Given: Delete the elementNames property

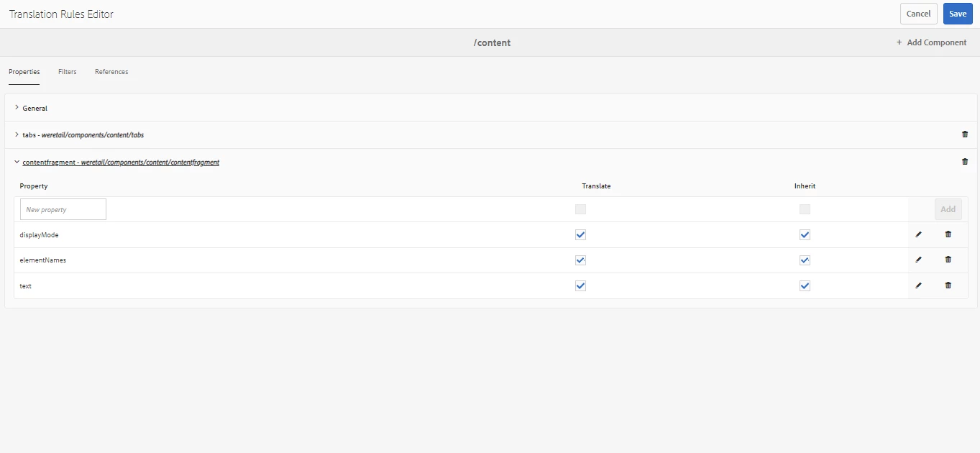Looking at the screenshot, I should coord(948,260).
